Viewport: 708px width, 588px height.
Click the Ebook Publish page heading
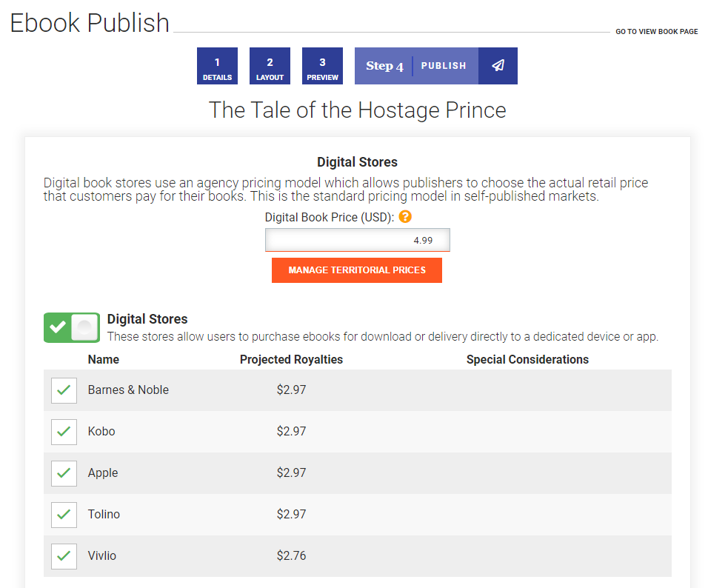(x=90, y=22)
